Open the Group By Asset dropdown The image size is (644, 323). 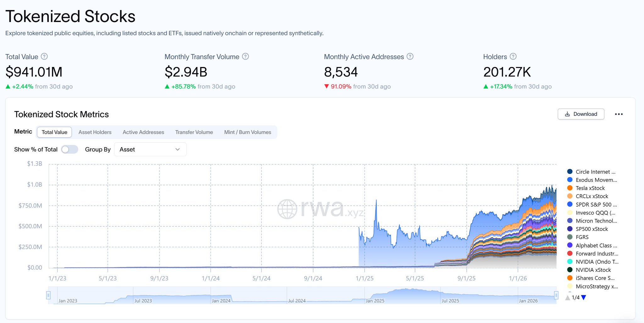[x=150, y=149]
